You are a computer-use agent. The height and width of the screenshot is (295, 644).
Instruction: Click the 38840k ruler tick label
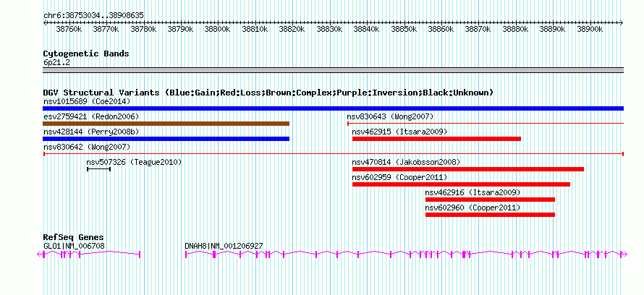(x=366, y=30)
